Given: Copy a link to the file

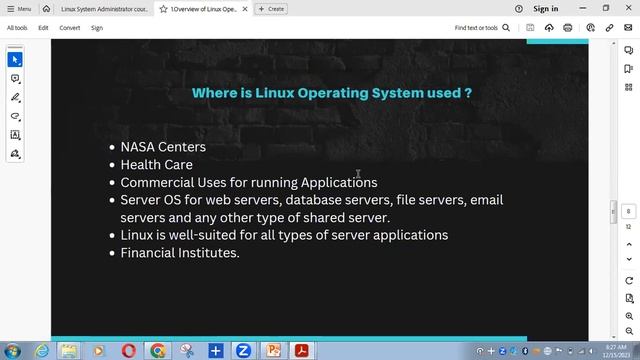Looking at the screenshot, I should pos(609,28).
